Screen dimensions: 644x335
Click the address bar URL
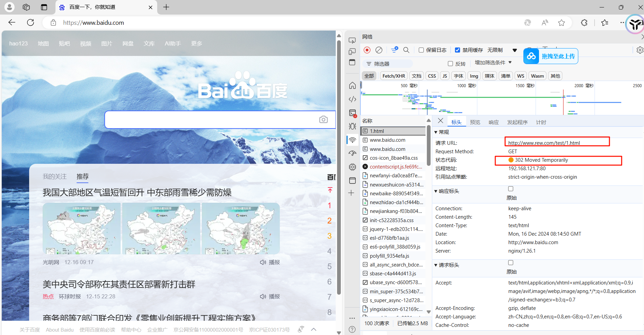94,23
